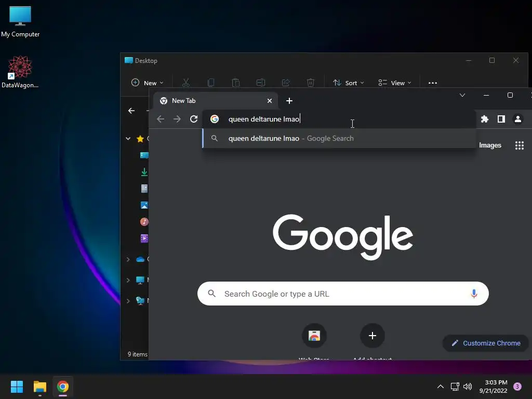The image size is (532, 399).
Task: Open My Computer desktop icon
Action: pyautogui.click(x=20, y=22)
